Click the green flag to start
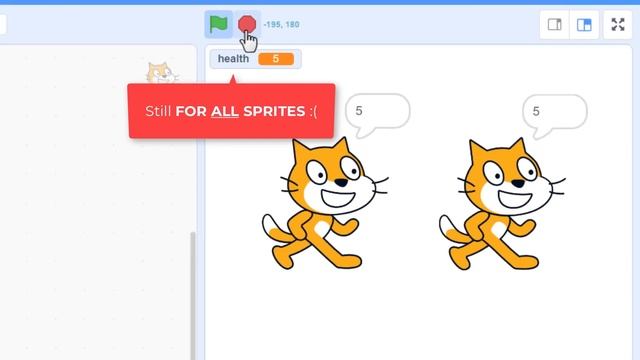The image size is (640, 360). click(218, 24)
